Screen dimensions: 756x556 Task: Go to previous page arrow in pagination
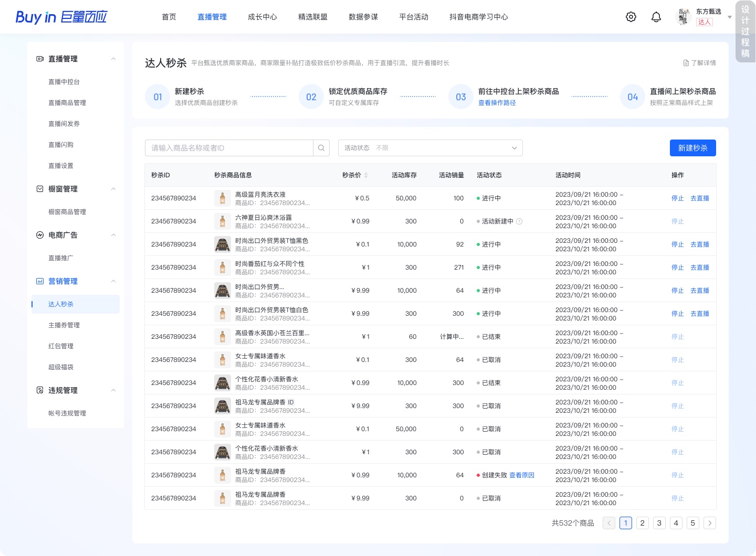pyautogui.click(x=609, y=523)
